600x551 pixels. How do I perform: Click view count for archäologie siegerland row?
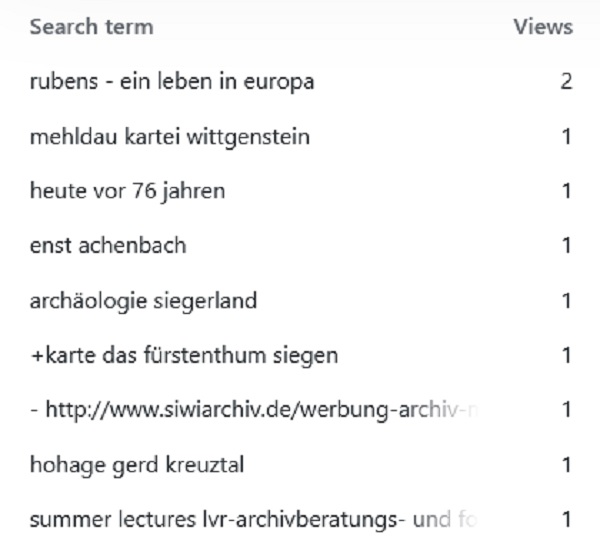pos(567,301)
